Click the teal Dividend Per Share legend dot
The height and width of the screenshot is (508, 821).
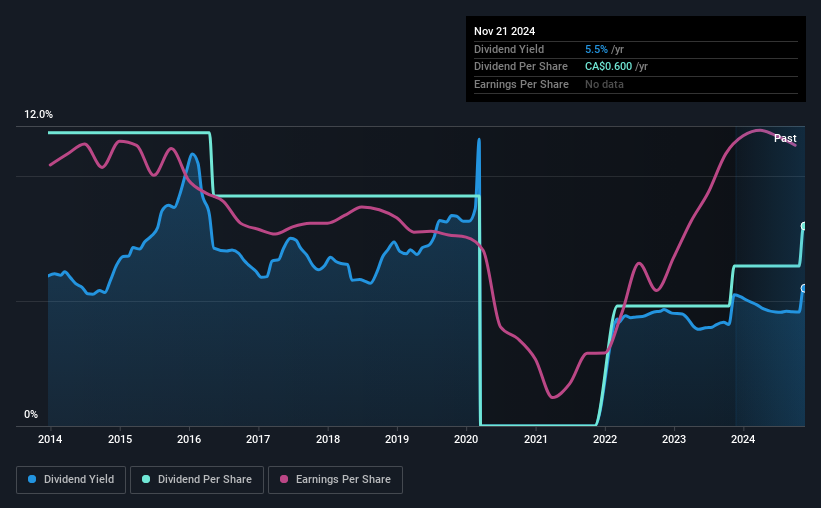146,479
